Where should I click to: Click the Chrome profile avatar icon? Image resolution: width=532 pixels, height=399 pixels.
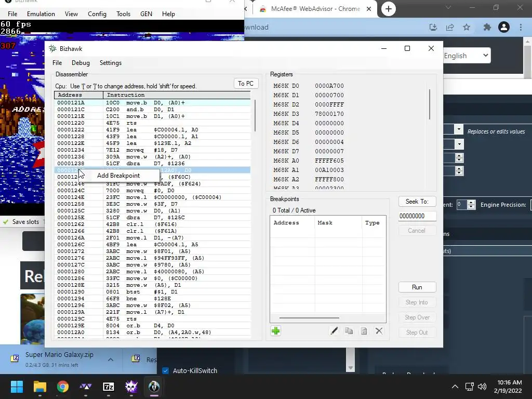click(504, 27)
